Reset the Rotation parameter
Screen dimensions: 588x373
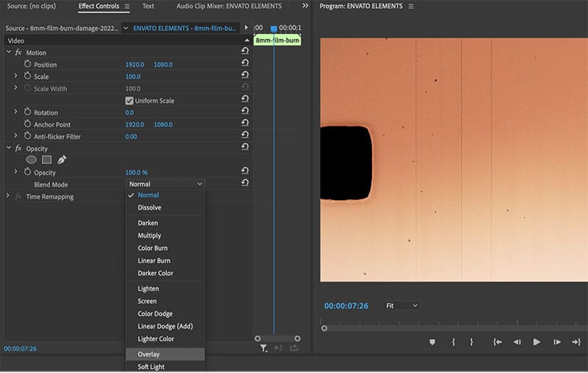245,110
